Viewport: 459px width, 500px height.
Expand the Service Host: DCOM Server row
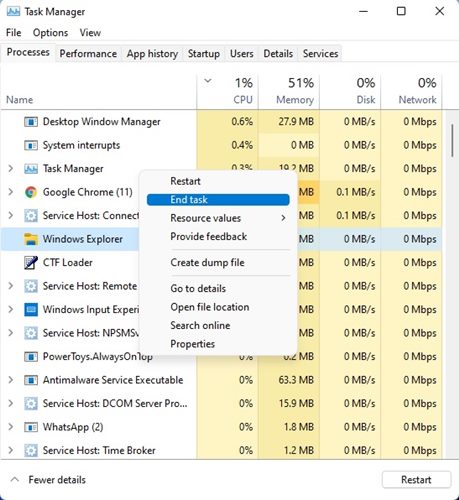click(11, 403)
